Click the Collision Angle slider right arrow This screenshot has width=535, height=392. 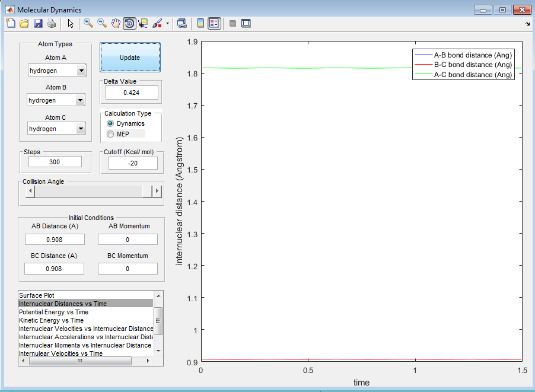coord(157,191)
